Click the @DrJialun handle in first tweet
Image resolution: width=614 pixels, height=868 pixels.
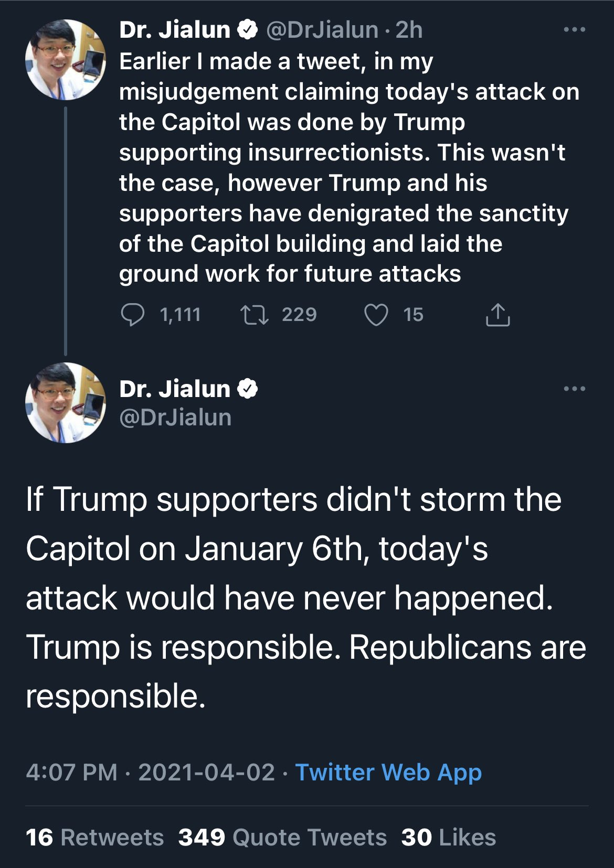[x=322, y=30]
